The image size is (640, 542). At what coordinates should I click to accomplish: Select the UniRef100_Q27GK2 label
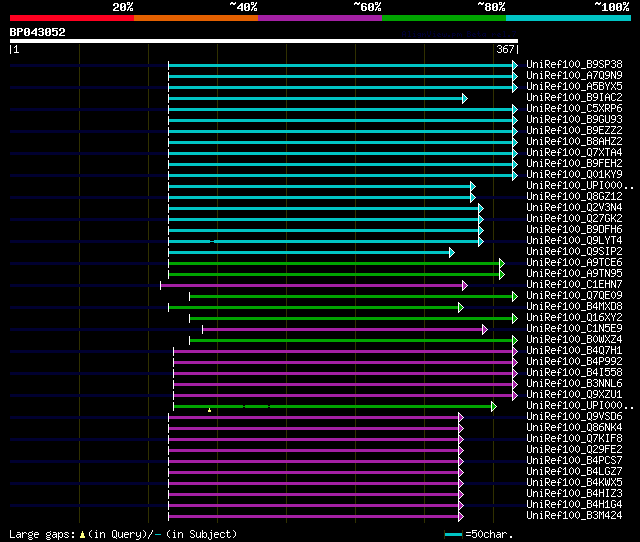(574, 219)
